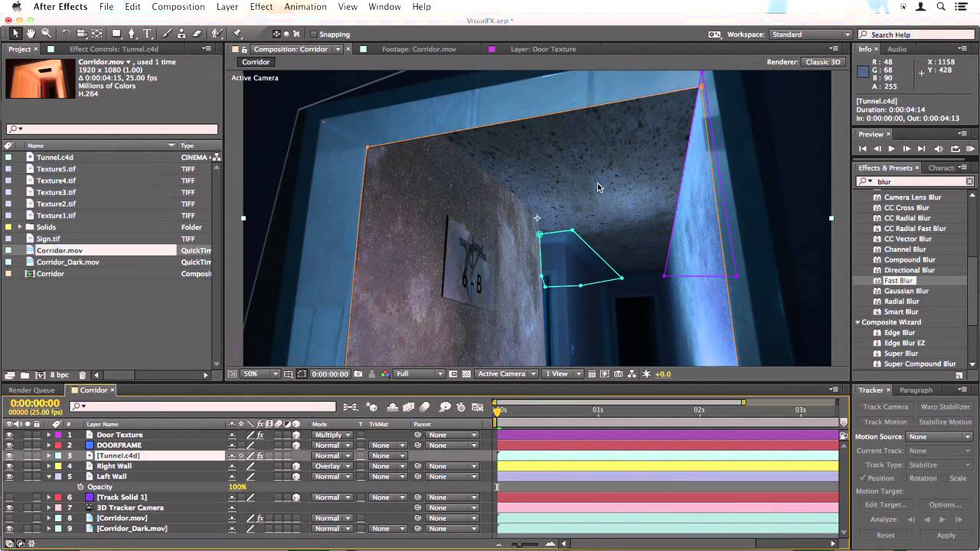Select the Eraser tool
This screenshot has width=980, height=551.
(197, 34)
